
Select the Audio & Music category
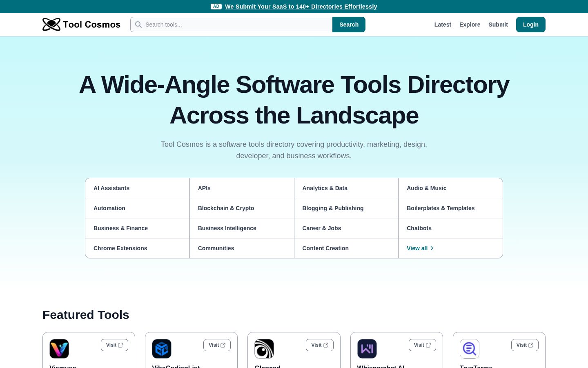pyautogui.click(x=450, y=188)
